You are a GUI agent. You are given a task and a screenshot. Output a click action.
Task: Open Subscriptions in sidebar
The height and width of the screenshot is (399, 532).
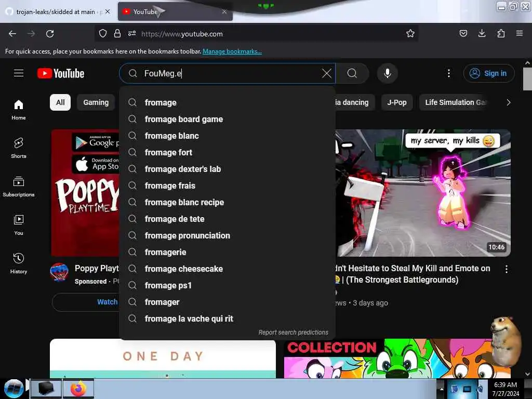point(19,187)
